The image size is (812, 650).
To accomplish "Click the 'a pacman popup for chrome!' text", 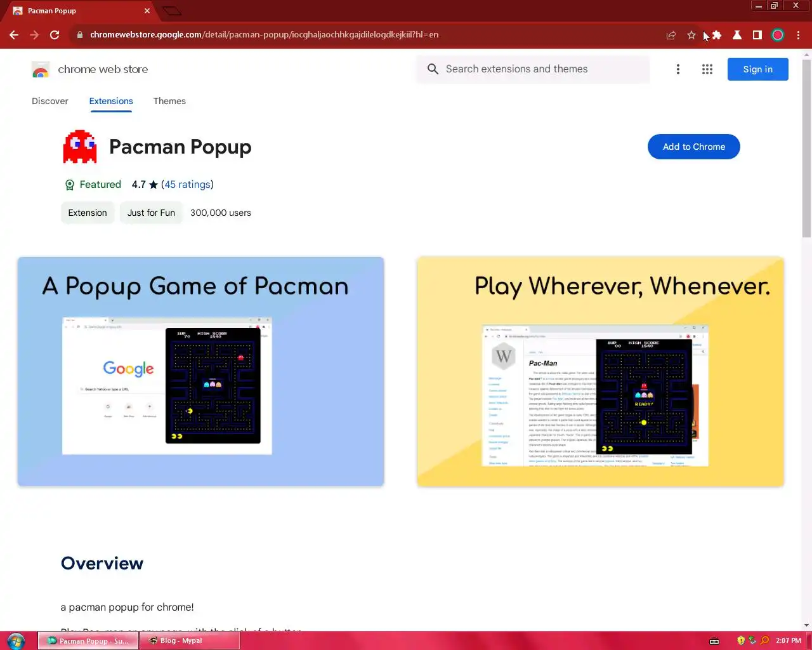I will point(128,607).
